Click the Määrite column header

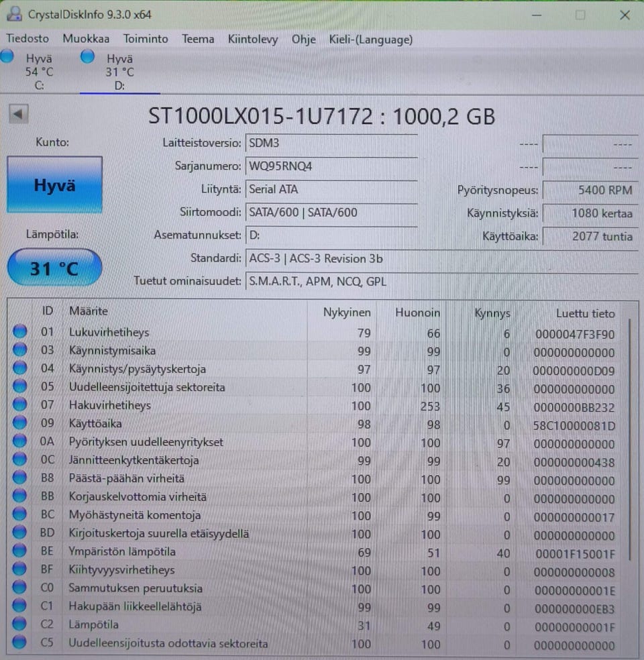89,311
